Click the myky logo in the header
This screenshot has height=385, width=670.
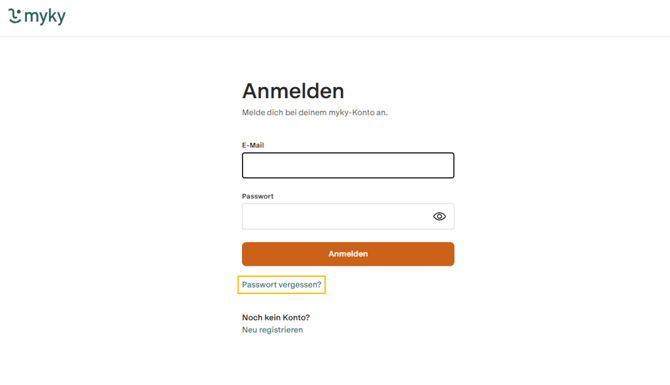pyautogui.click(x=37, y=16)
